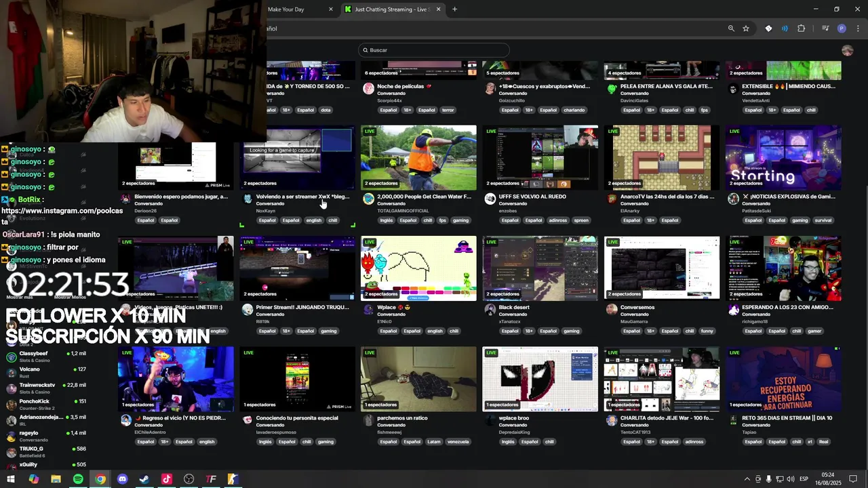Open File Explorer from taskbar
Image resolution: width=868 pixels, height=488 pixels.
coord(56,479)
